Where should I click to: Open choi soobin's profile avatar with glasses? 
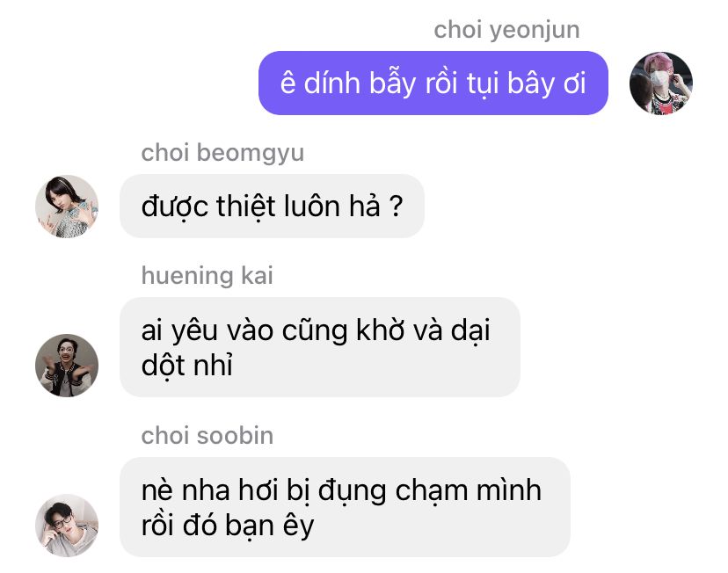[x=67, y=526]
